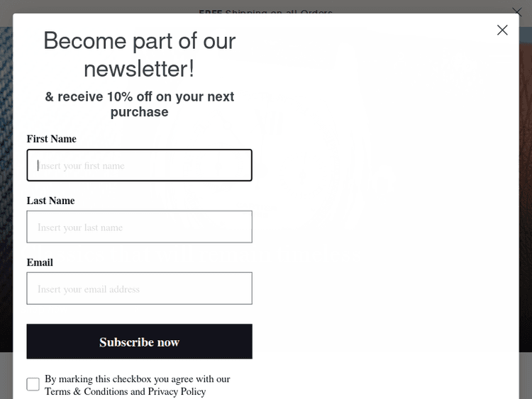The width and height of the screenshot is (532, 399).
Task: Select the Email address input box
Action: tap(140, 288)
